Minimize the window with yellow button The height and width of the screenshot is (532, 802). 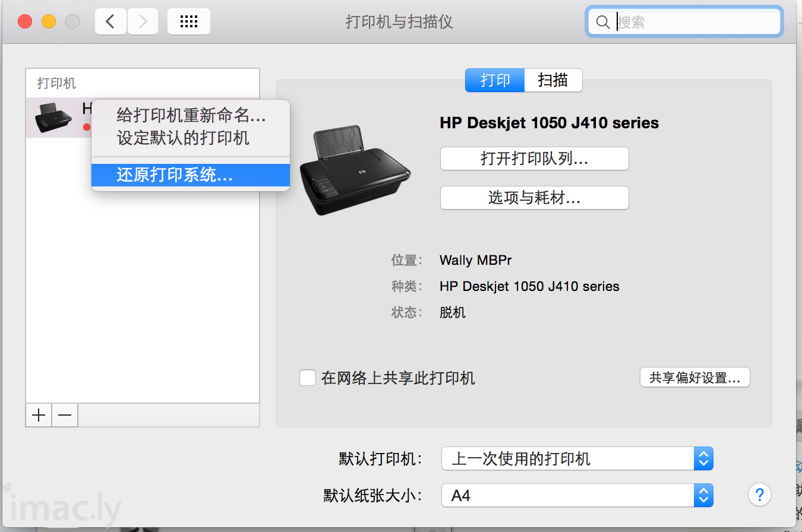coord(49,22)
